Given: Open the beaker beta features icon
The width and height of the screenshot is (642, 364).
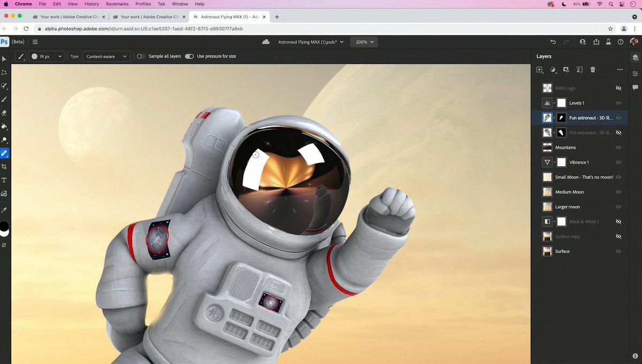Looking at the screenshot, I should pos(608,42).
